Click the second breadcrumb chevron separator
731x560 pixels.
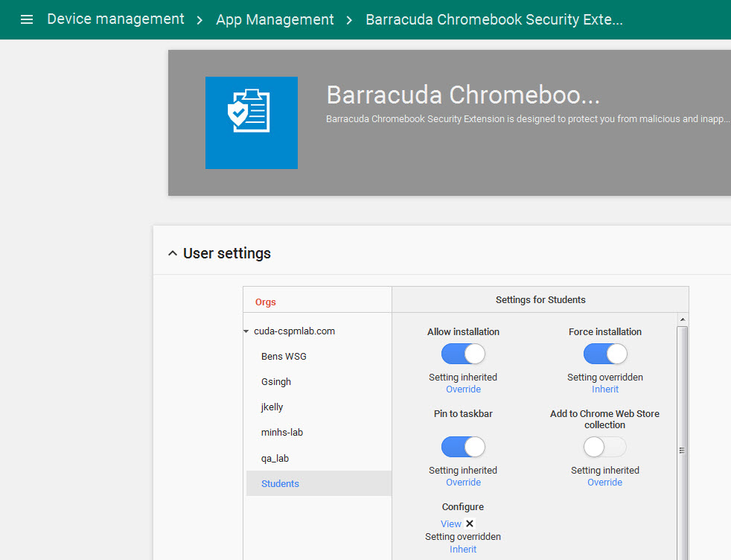[349, 20]
